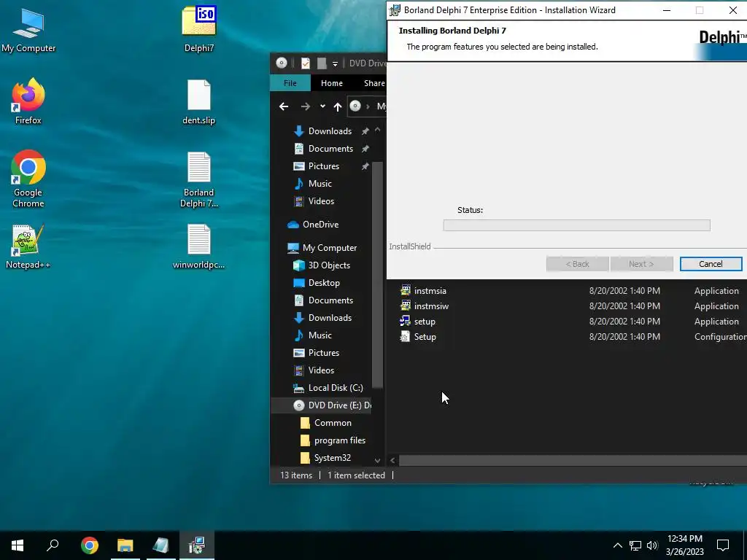Click the third taskbar app icon
Viewport: 747px width, 560px height.
[x=161, y=545]
